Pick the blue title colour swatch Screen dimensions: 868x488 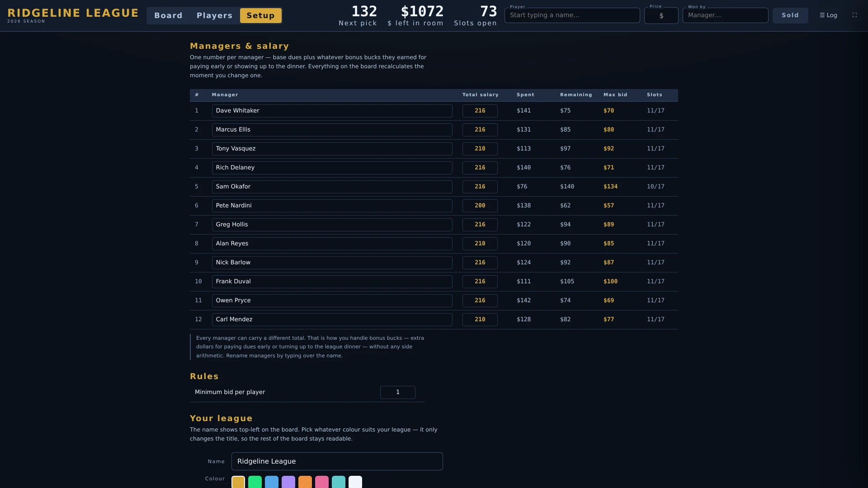[x=272, y=482]
